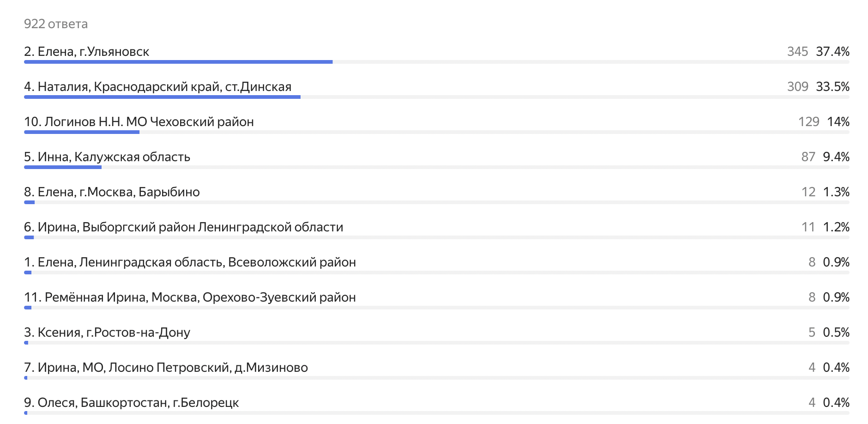The height and width of the screenshot is (424, 868).
Task: Select '3. Ксения, г.Ростов-на-Дону' label
Action: tap(107, 333)
